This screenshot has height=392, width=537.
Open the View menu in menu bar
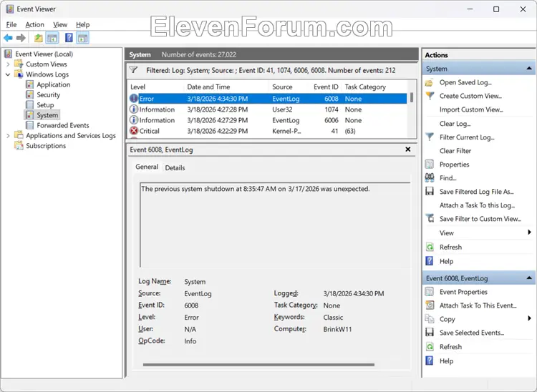click(x=60, y=24)
